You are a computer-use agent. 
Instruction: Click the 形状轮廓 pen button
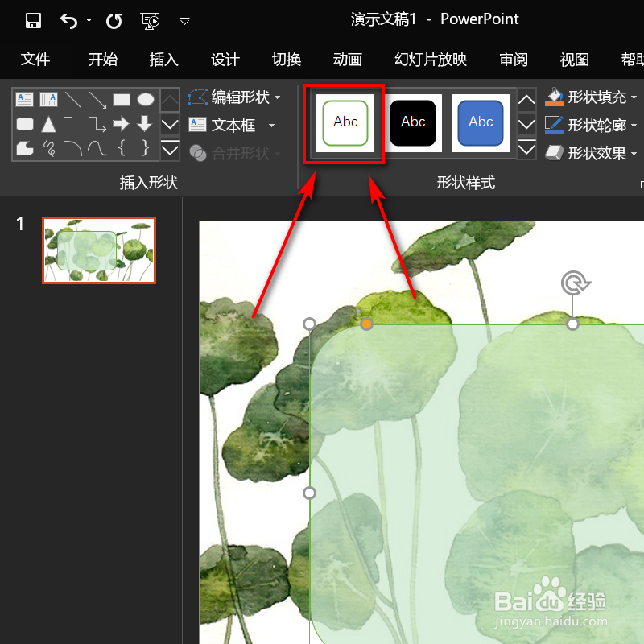[x=555, y=125]
